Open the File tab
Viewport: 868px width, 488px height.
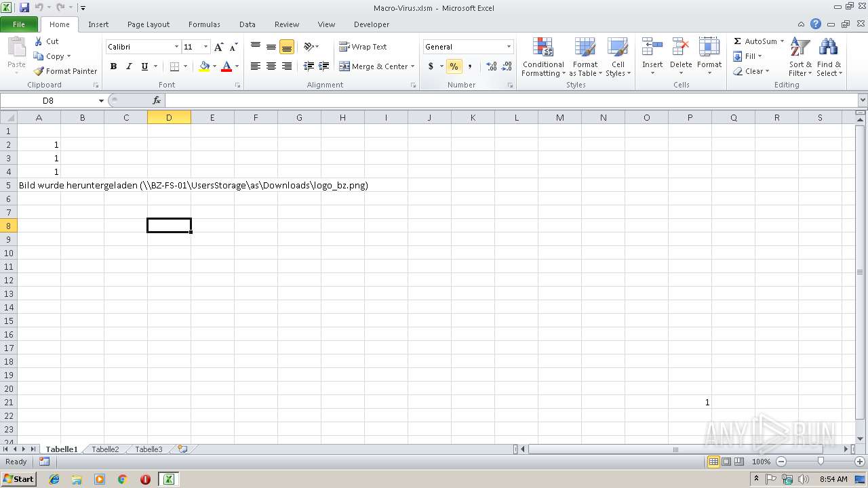pyautogui.click(x=19, y=24)
